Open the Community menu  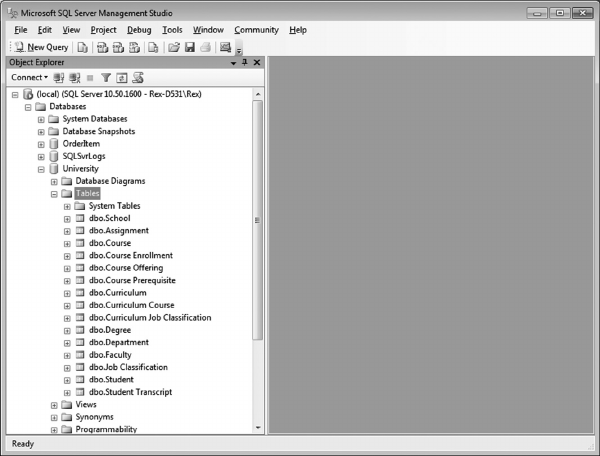(256, 30)
